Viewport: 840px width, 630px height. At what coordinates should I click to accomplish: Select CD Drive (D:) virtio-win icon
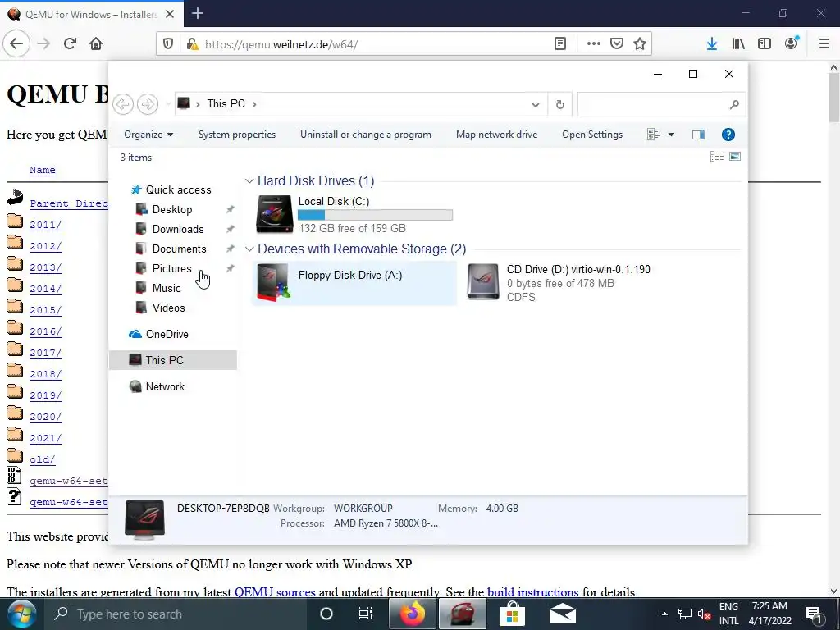click(482, 282)
